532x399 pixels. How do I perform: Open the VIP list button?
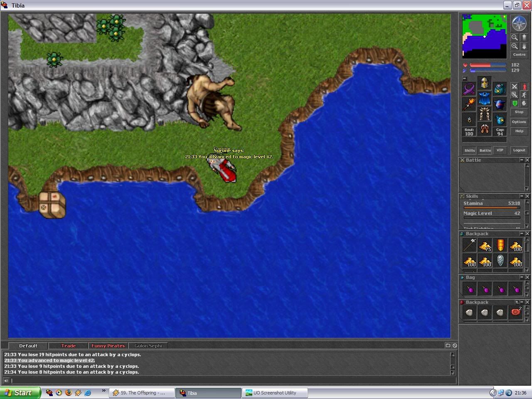click(500, 150)
